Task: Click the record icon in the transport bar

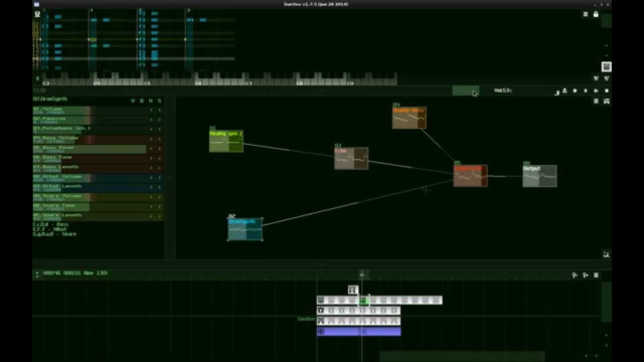Action: (565, 91)
